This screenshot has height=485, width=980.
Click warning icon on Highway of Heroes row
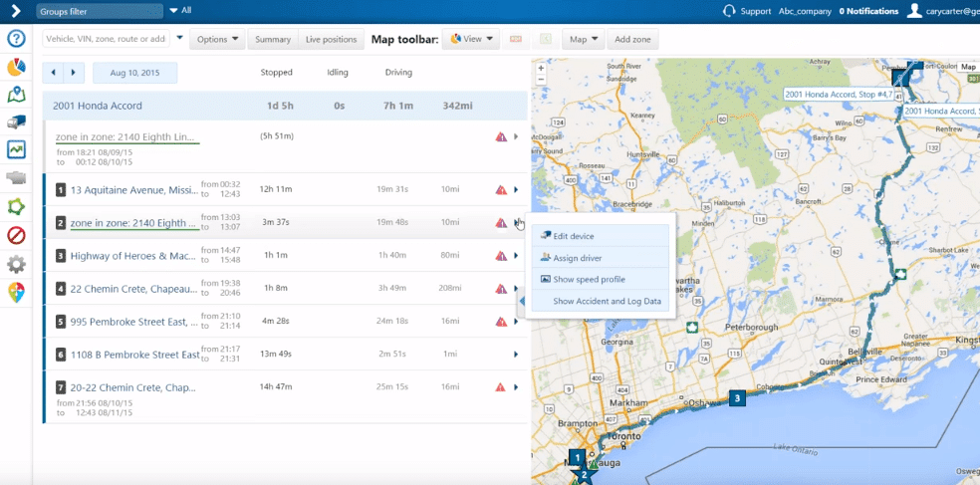501,256
